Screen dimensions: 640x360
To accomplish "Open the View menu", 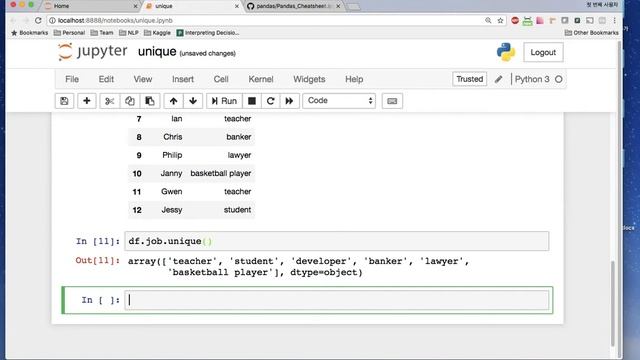I will tap(143, 79).
